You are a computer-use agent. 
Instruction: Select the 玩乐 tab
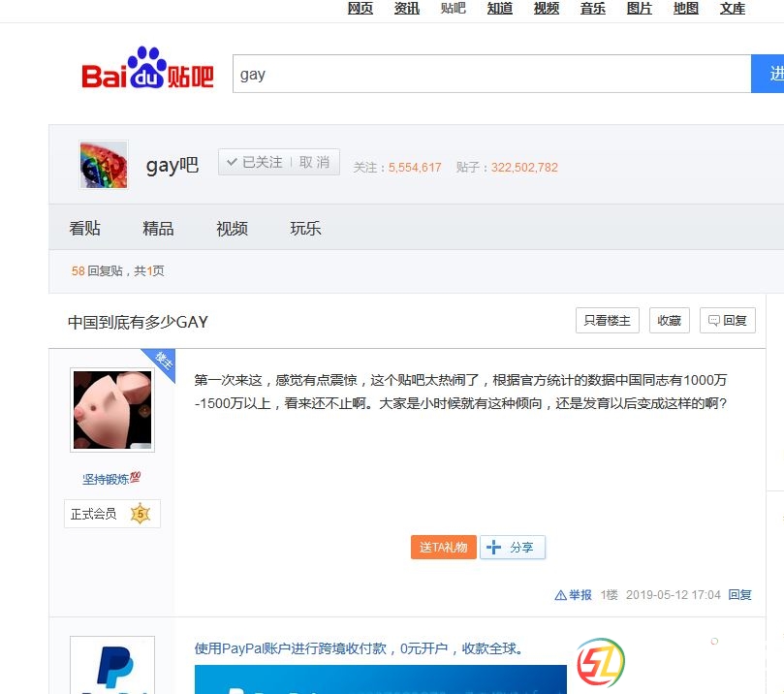click(x=305, y=229)
